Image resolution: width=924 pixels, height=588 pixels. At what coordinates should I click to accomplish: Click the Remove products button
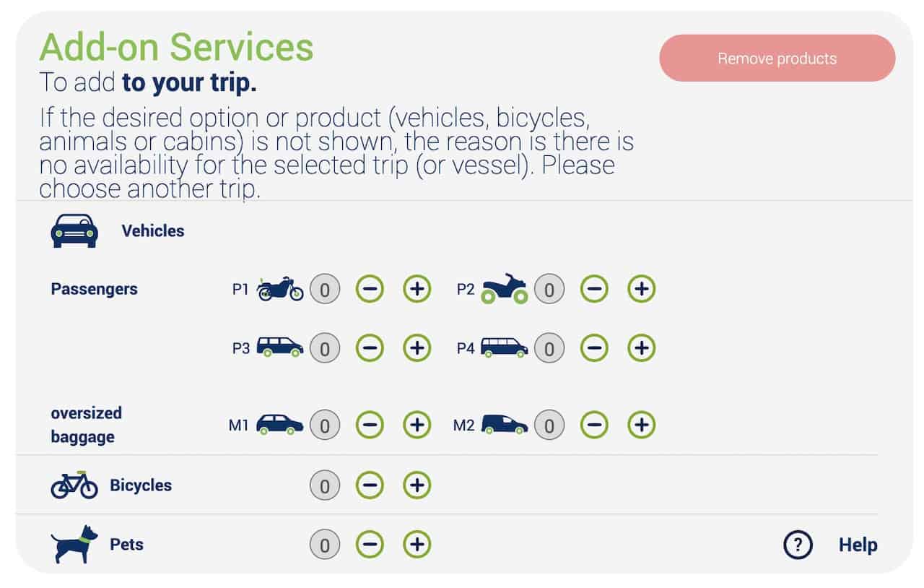pos(777,59)
